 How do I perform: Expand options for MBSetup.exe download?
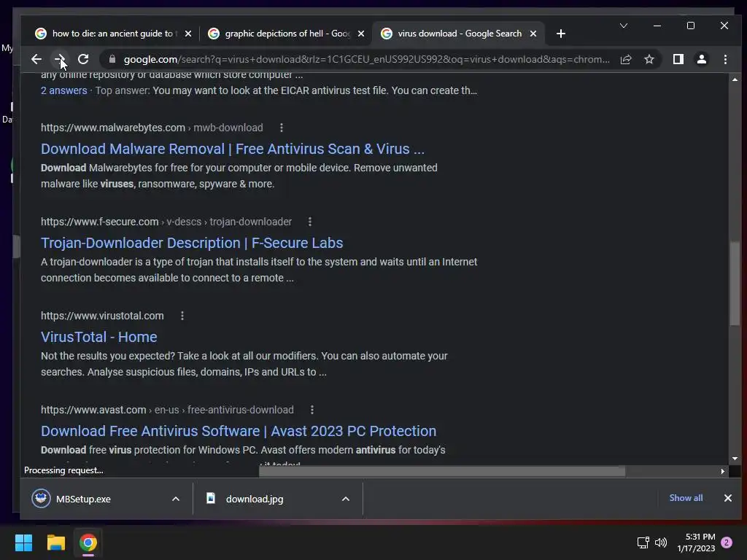[175, 499]
